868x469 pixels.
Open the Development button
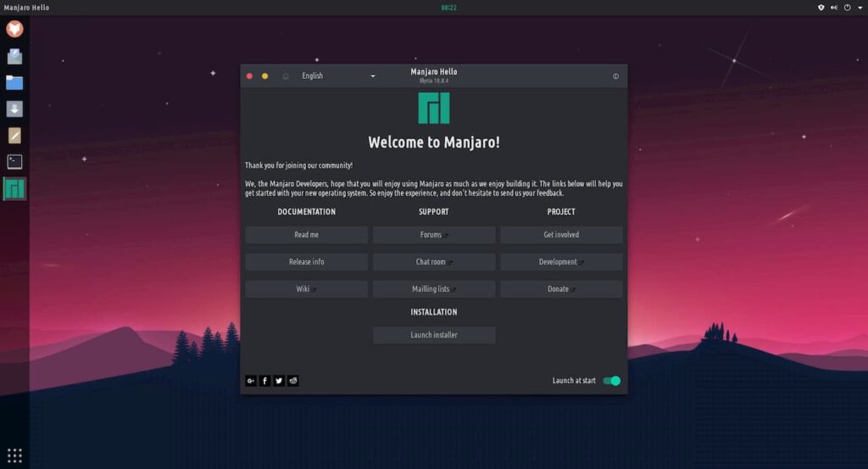point(561,262)
